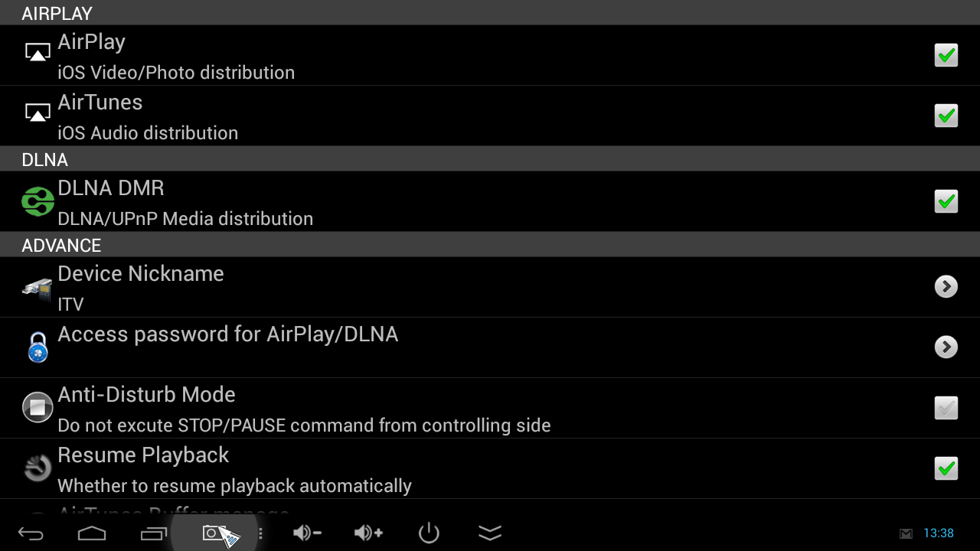Viewport: 980px width, 551px height.
Task: Raise volume with the speaker plus icon
Action: tap(367, 533)
